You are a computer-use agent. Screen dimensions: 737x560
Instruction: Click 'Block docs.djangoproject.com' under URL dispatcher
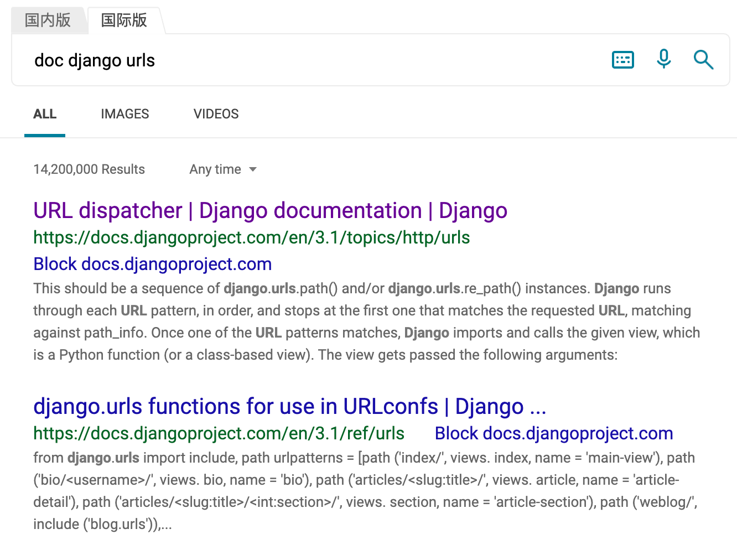(x=153, y=265)
